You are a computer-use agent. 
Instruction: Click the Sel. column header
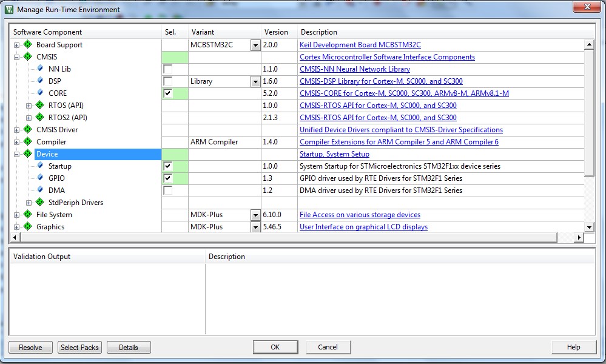tap(175, 32)
